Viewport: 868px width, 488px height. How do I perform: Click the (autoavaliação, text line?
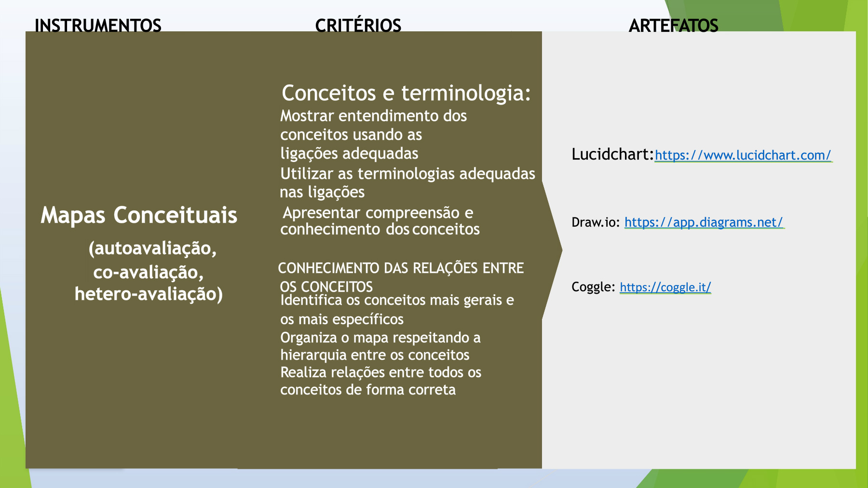pos(152,248)
